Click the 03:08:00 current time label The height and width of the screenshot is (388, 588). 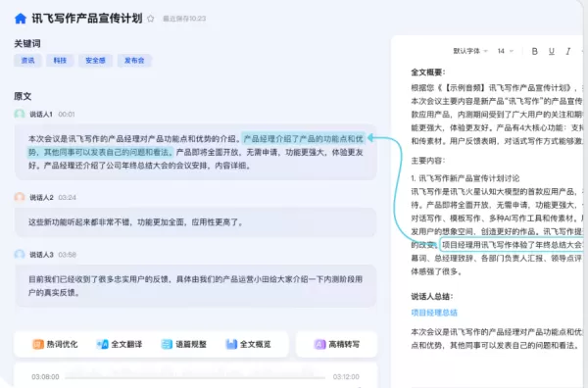pyautogui.click(x=45, y=377)
